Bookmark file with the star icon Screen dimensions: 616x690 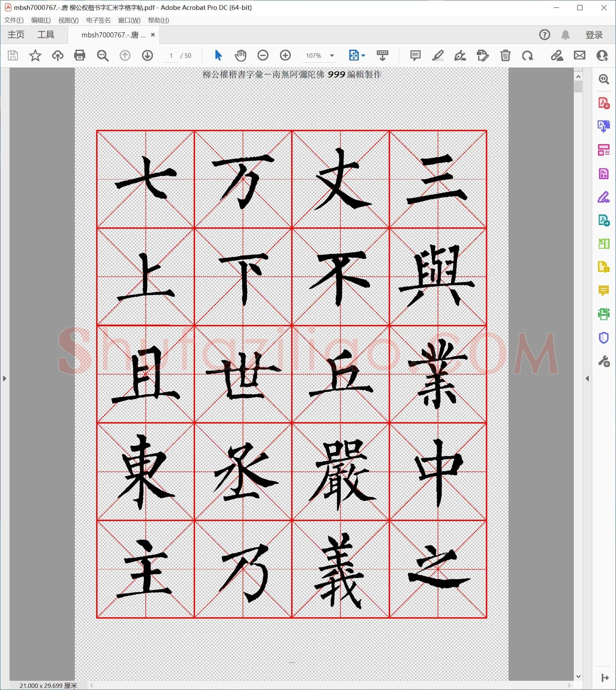point(35,55)
